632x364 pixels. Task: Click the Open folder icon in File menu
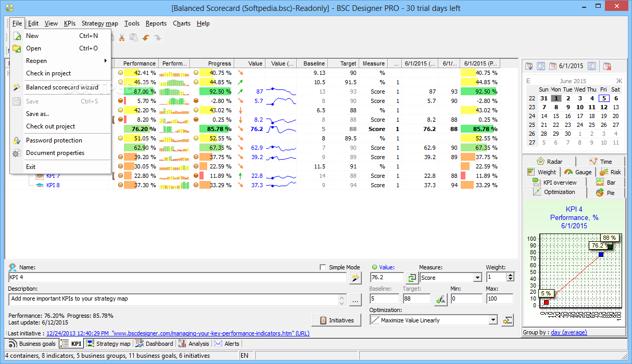(x=17, y=48)
